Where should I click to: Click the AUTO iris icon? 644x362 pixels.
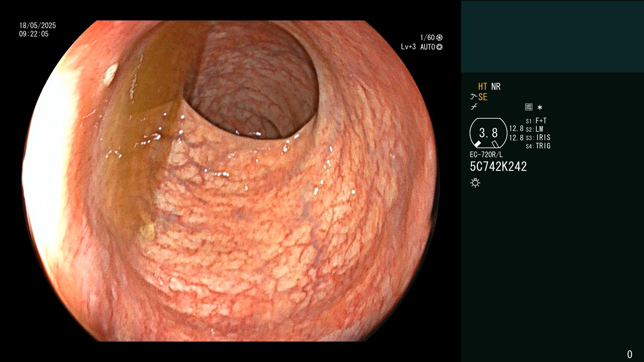coord(439,47)
